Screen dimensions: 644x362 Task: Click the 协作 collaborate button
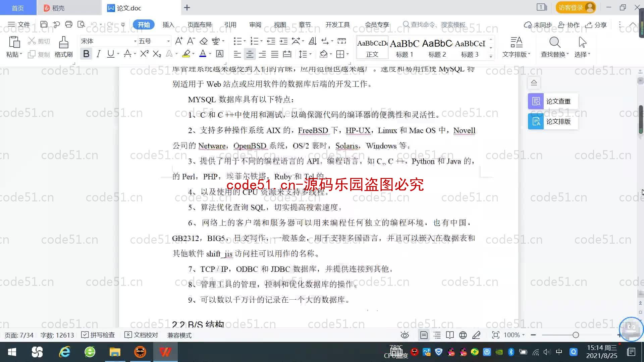[569, 24]
